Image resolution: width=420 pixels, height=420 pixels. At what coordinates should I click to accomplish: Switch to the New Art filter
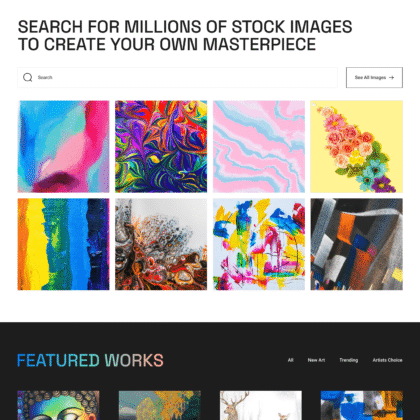(x=316, y=360)
